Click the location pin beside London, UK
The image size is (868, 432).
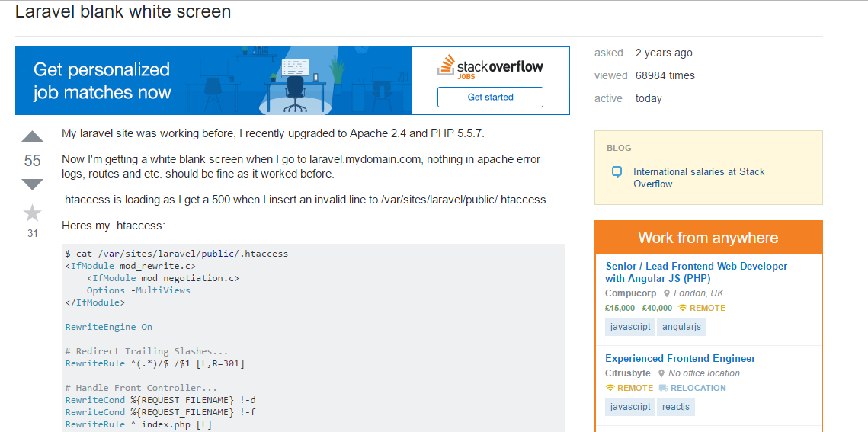[667, 294]
